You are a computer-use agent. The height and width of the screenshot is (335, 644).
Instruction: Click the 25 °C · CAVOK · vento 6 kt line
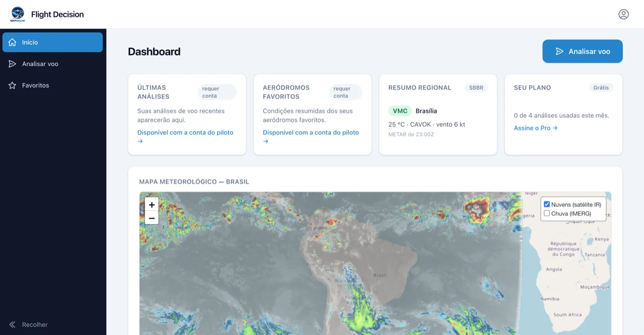427,124
